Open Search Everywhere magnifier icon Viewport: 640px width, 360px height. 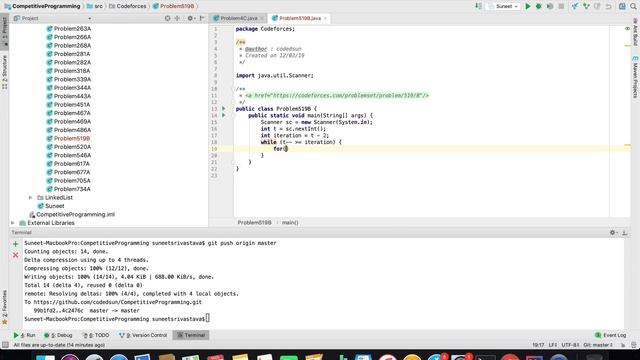pos(633,6)
